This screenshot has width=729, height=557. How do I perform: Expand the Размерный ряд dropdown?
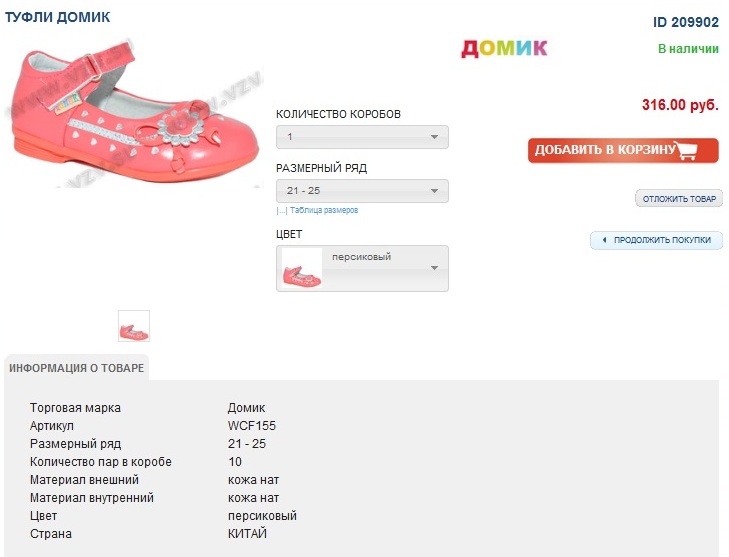(362, 191)
